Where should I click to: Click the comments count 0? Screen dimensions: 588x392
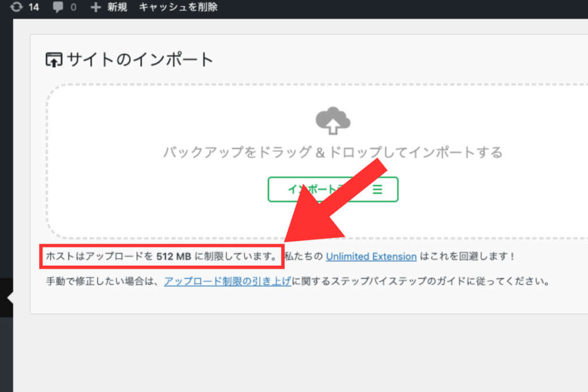pos(73,8)
